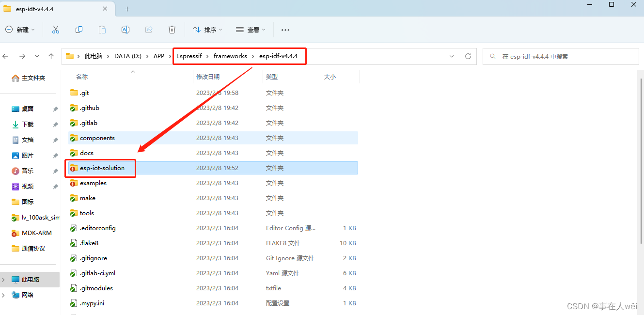This screenshot has height=315, width=644.
Task: Go back with the left arrow
Action: 6,56
